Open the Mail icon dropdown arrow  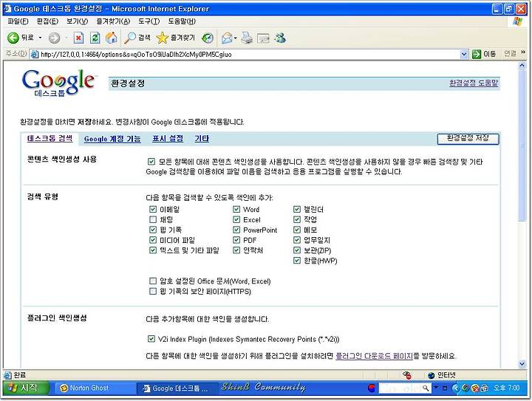click(236, 38)
